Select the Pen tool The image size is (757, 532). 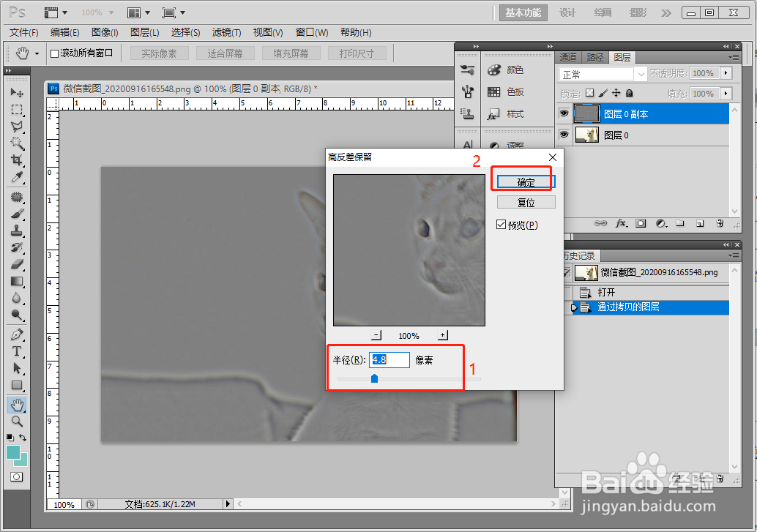click(17, 334)
